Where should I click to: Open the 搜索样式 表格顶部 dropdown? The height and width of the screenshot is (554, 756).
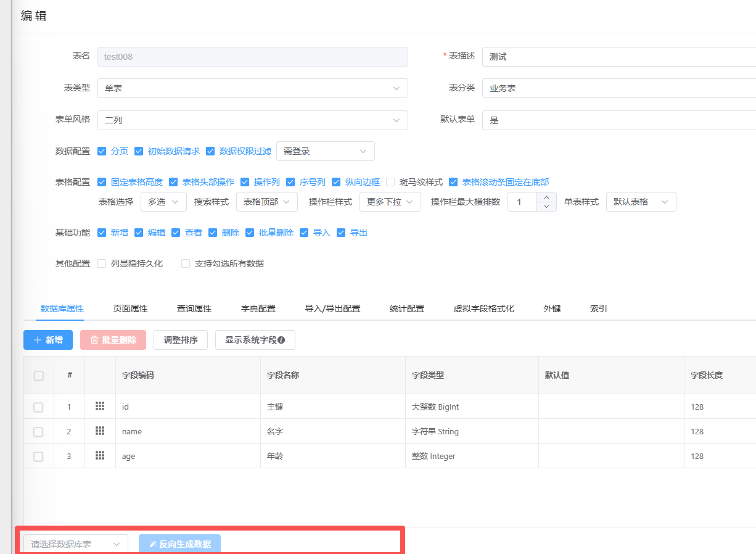pyautogui.click(x=266, y=202)
